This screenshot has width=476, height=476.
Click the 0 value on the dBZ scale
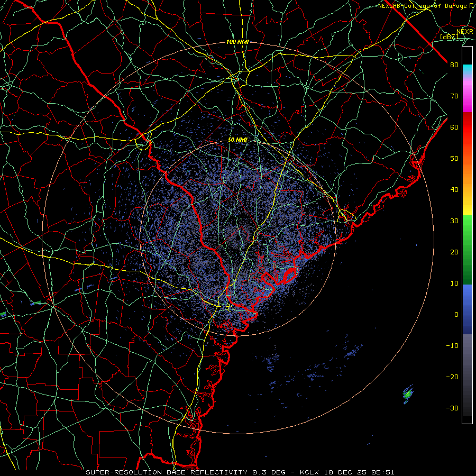[456, 315]
